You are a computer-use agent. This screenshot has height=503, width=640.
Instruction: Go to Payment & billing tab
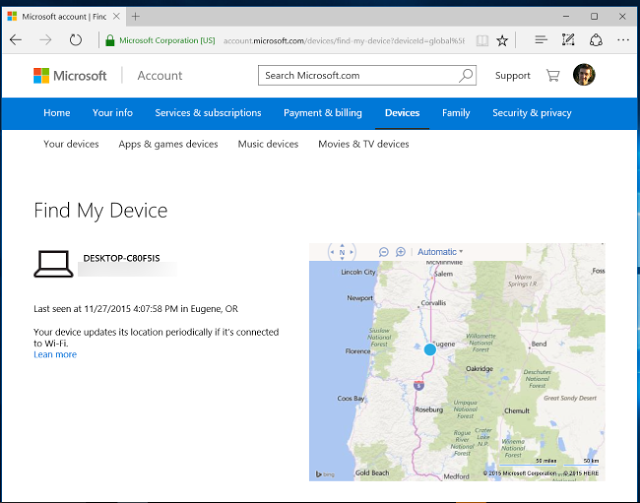point(323,113)
